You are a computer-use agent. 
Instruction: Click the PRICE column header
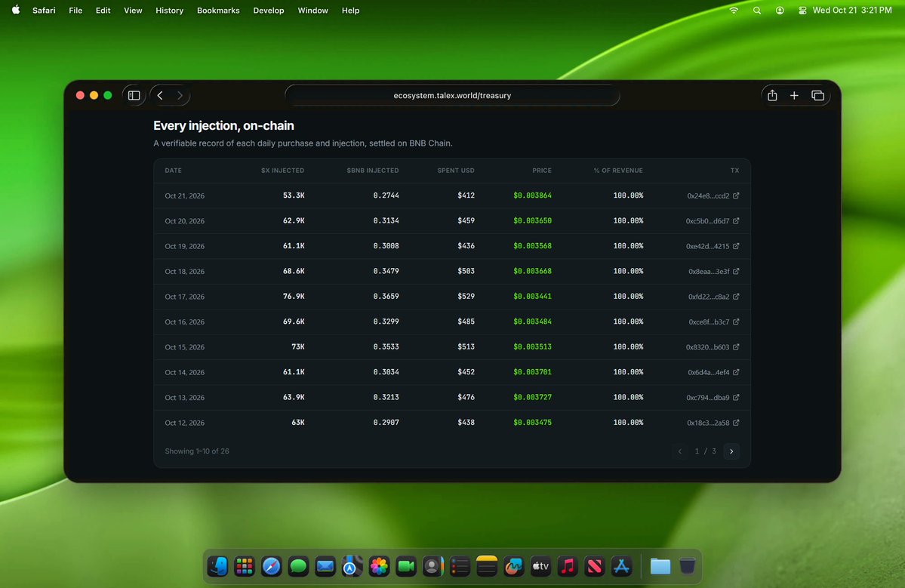click(542, 171)
